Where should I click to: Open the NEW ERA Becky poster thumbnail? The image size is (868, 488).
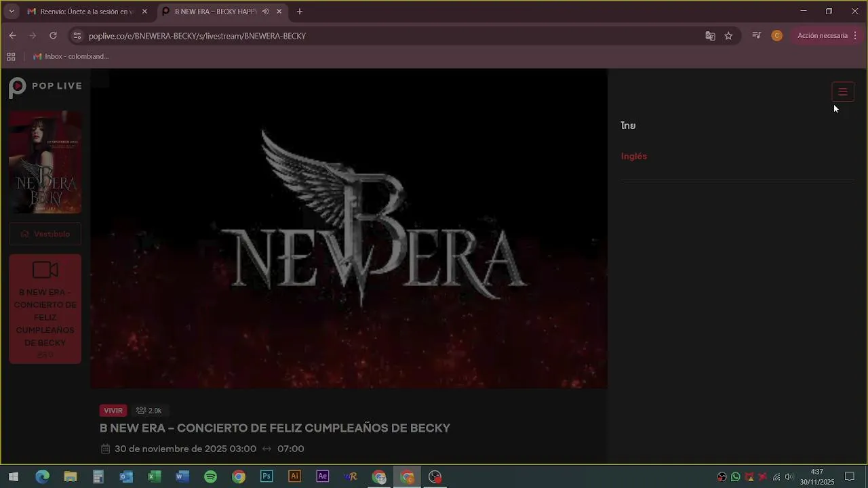coord(45,162)
